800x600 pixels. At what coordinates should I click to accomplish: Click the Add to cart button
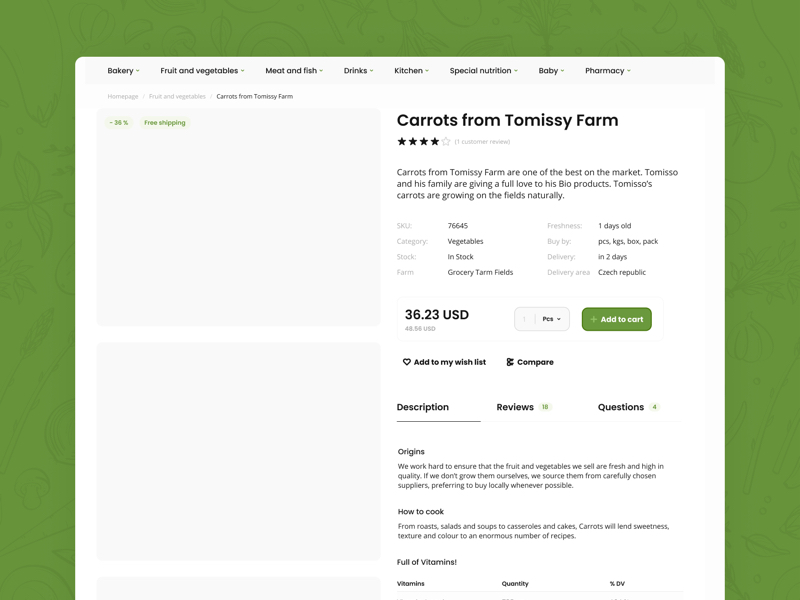(617, 319)
